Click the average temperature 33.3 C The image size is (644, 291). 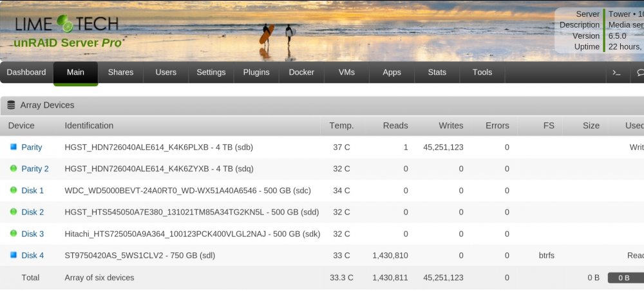coord(341,277)
